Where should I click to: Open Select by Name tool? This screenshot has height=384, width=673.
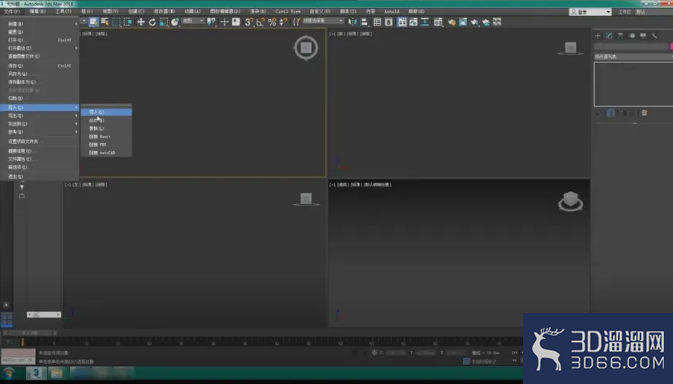pyautogui.click(x=105, y=22)
